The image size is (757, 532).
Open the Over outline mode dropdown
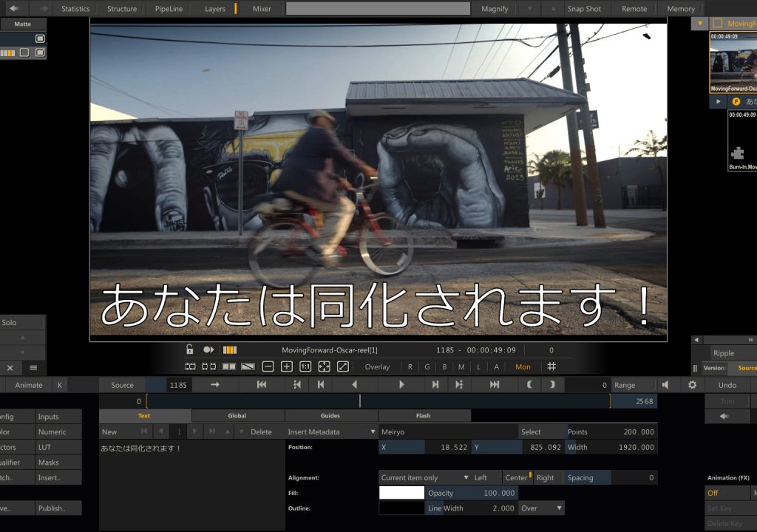point(541,508)
